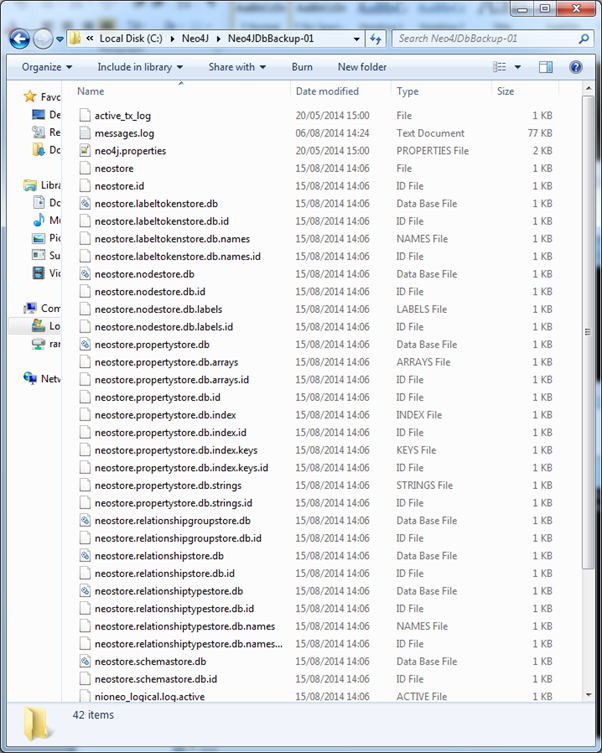Click the Refresh button beside address bar

coord(375,39)
